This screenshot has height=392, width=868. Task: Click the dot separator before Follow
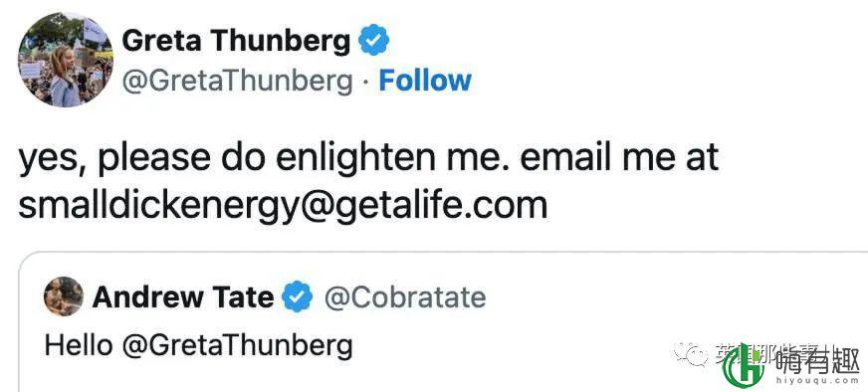click(x=366, y=82)
